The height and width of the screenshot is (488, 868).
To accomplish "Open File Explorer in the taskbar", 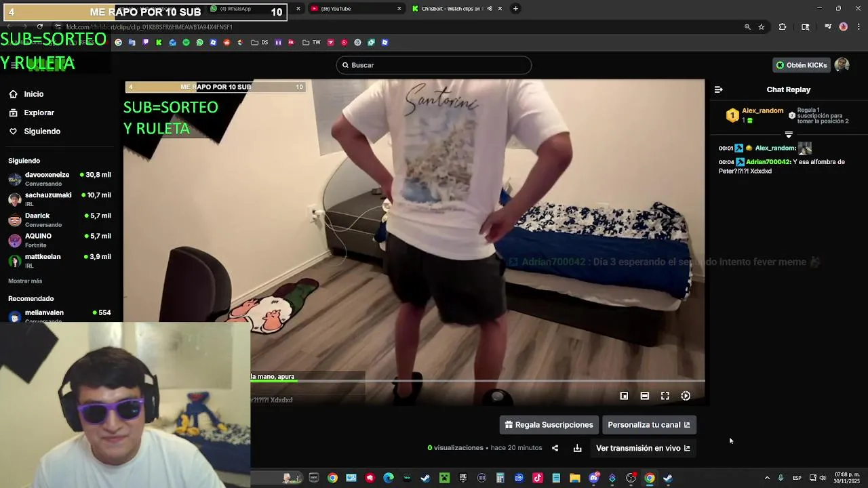I will click(575, 478).
